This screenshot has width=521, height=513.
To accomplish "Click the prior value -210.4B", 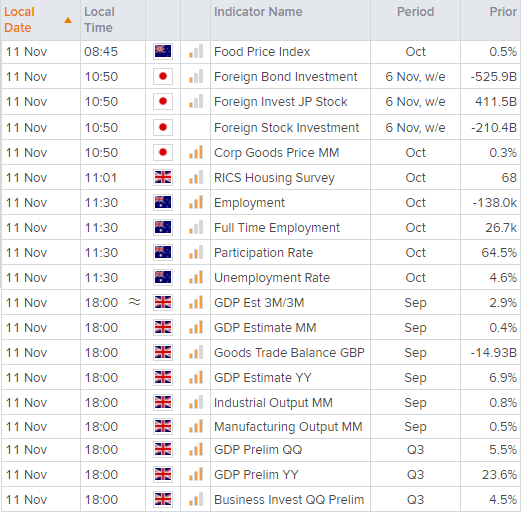I will tap(494, 127).
